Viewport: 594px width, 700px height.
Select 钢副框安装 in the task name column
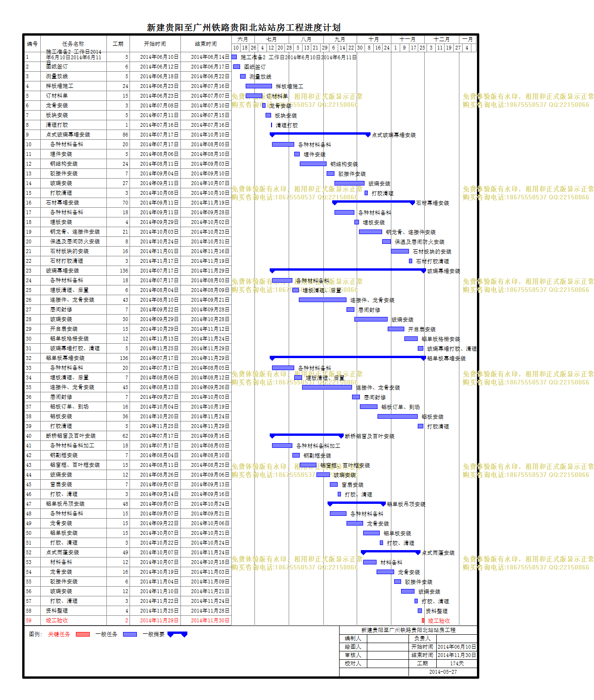(x=64, y=455)
